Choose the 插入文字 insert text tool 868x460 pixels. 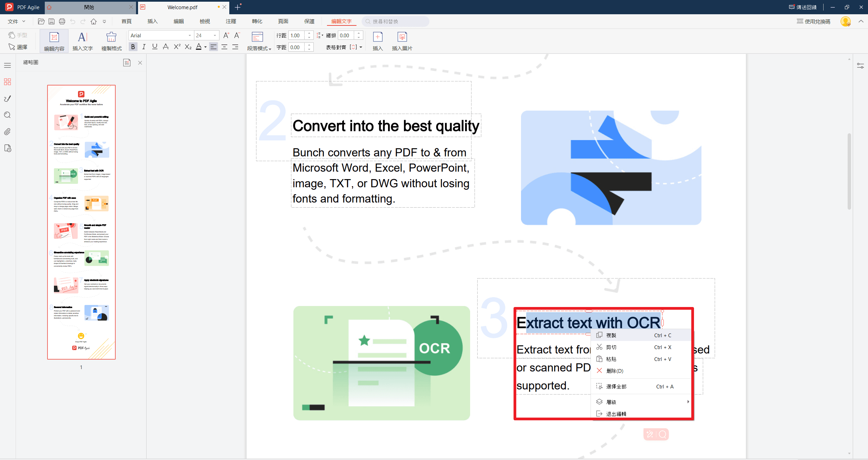click(83, 41)
